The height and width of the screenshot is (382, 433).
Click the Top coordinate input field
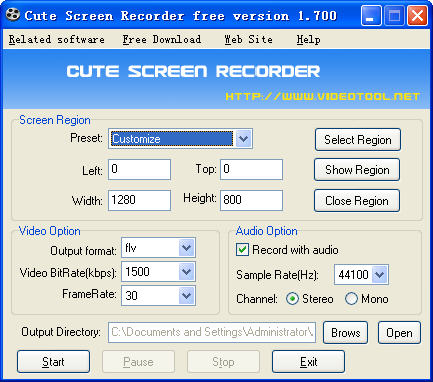pyautogui.click(x=251, y=169)
